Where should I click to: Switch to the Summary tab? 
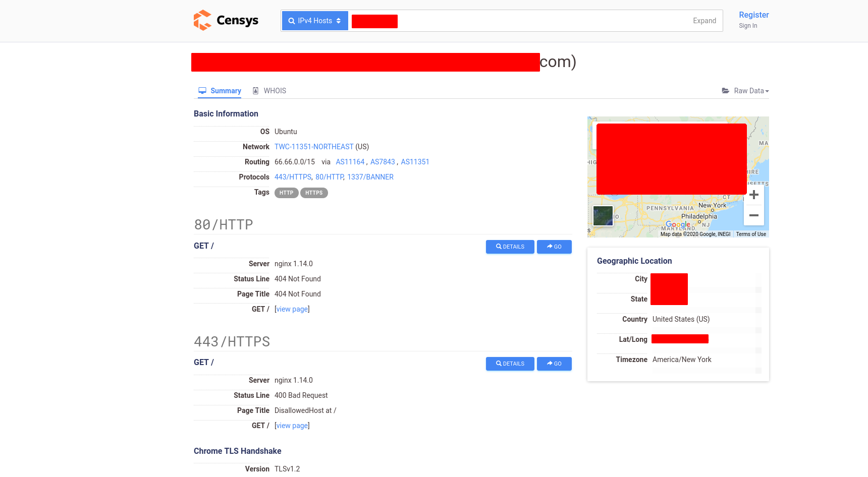[x=220, y=91]
